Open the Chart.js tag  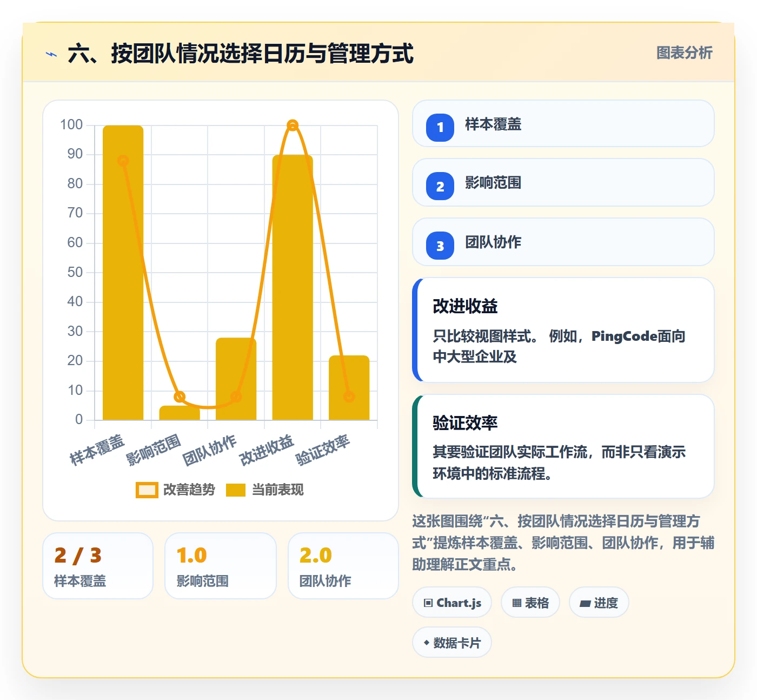[452, 602]
